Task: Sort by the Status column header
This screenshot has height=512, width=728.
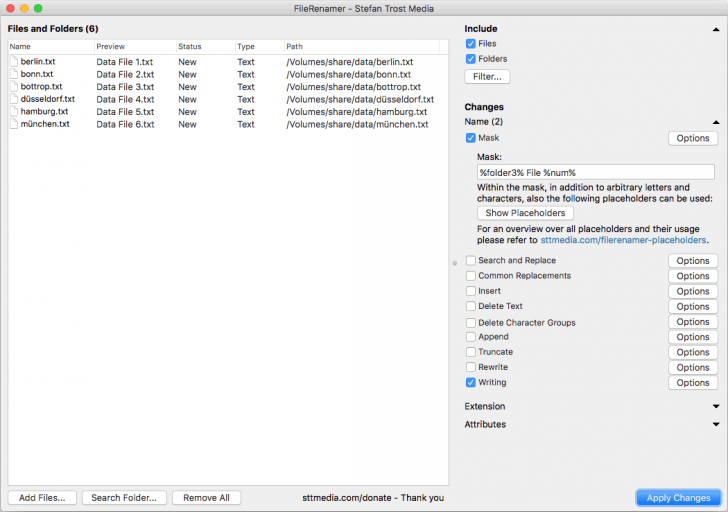Action: point(205,46)
